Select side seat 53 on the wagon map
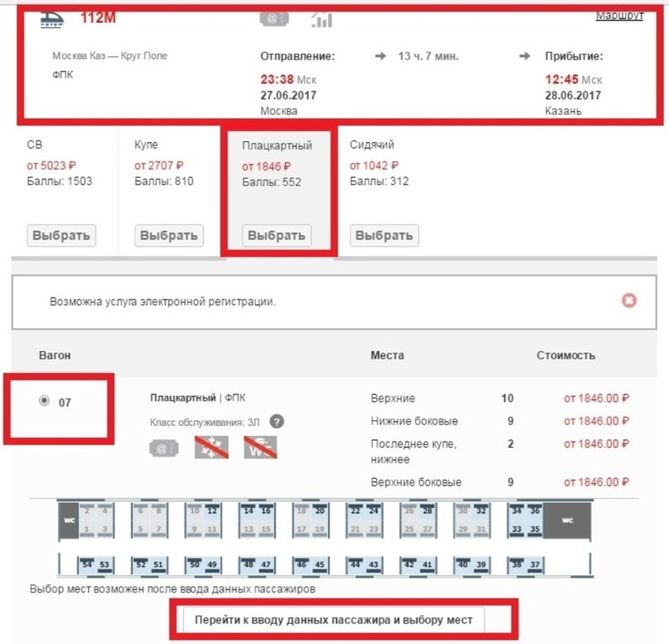The image size is (669, 644). tap(104, 565)
